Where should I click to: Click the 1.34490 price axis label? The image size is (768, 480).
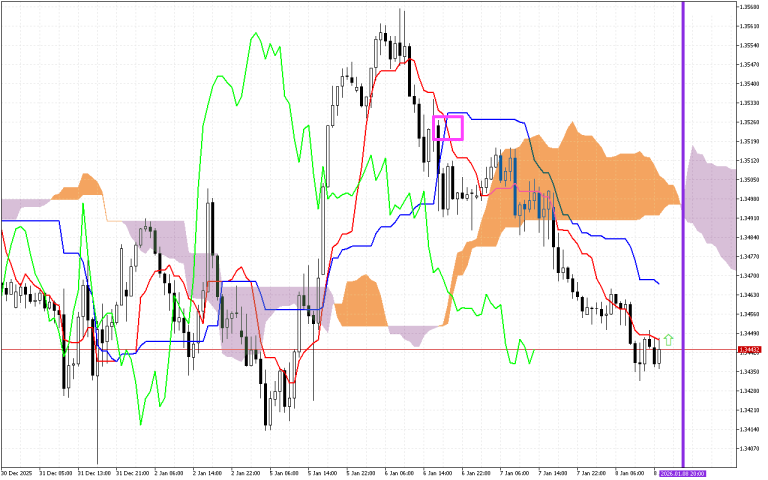[x=749, y=333]
